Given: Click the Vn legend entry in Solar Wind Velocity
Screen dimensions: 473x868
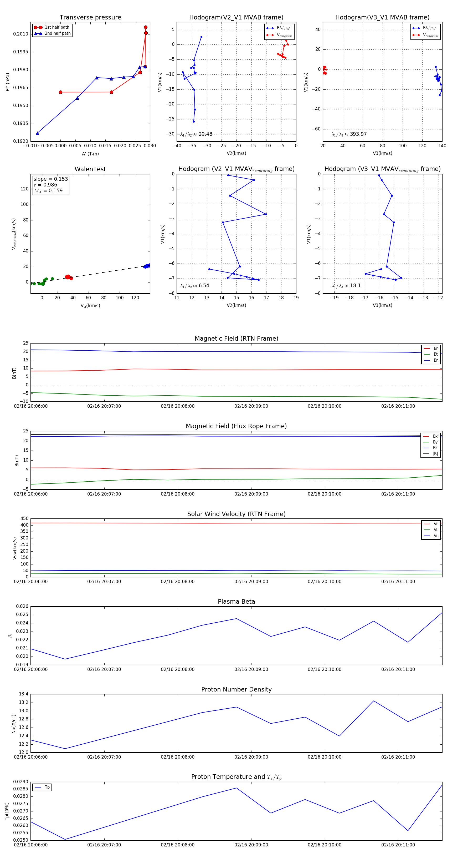Looking at the screenshot, I should [x=431, y=536].
